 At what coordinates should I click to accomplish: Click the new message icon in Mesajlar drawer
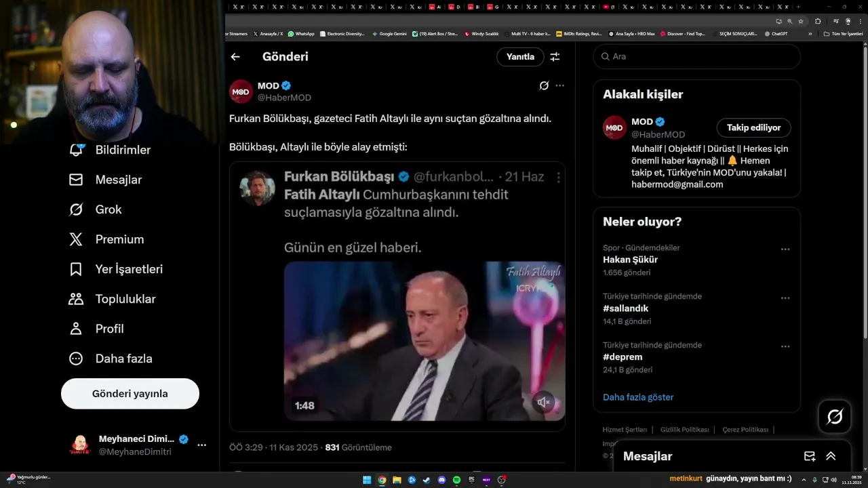point(809,456)
